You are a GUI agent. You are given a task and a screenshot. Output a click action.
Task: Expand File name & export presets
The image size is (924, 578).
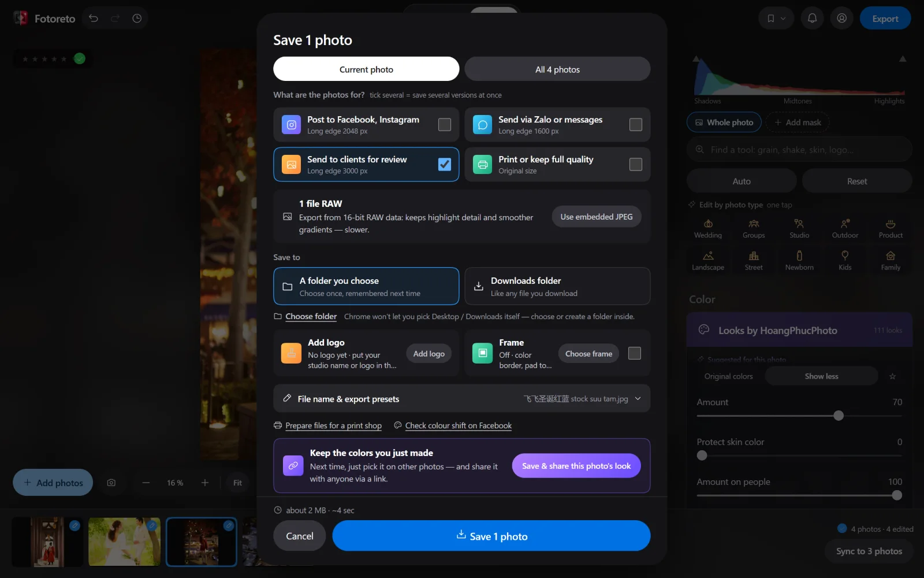point(462,399)
